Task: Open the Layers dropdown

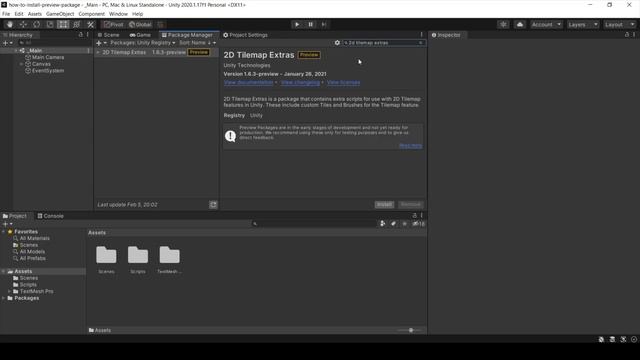Action: click(x=583, y=24)
